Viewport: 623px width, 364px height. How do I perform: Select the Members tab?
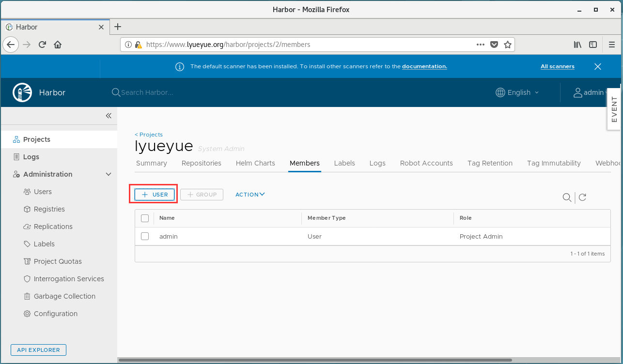click(x=305, y=163)
